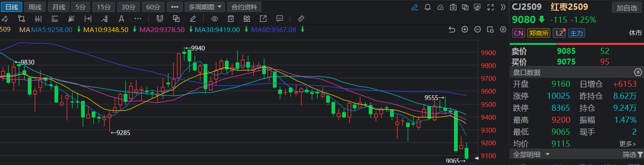Viewport: 644px width, 165px height.
Task: Delete drawings with trash icon
Action: click(x=231, y=18)
